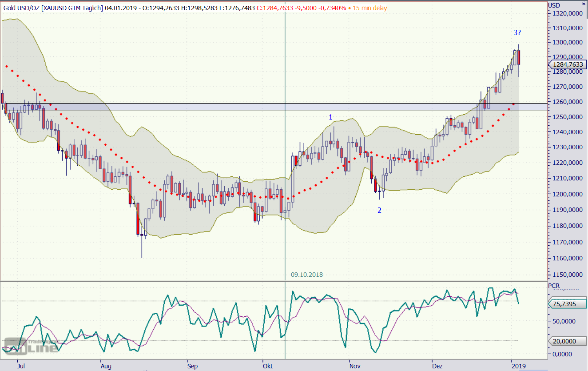This screenshot has height=371, width=588.
Task: Select the blue wave label '3?'
Action: pyautogui.click(x=517, y=32)
